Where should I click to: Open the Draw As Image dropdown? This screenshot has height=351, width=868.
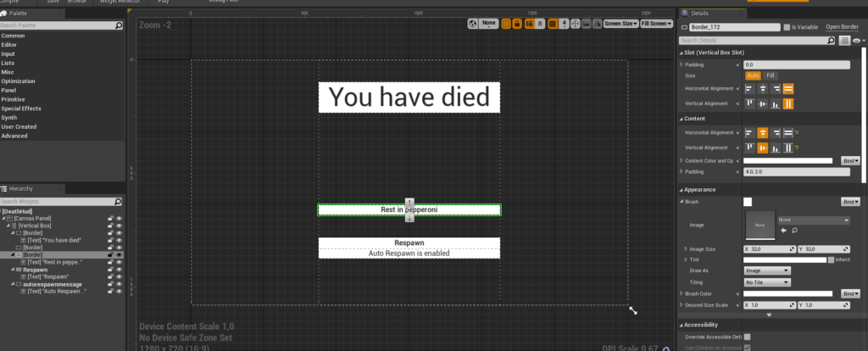(767, 270)
